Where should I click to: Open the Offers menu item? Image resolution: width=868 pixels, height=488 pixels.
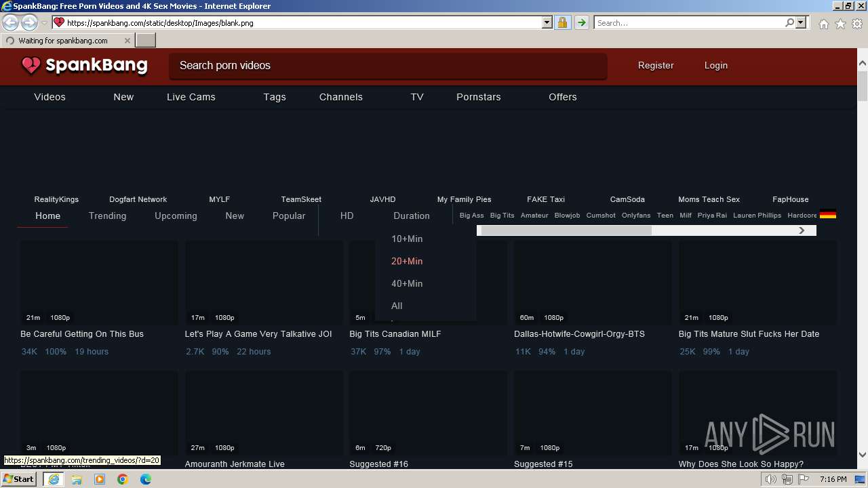[x=563, y=97]
